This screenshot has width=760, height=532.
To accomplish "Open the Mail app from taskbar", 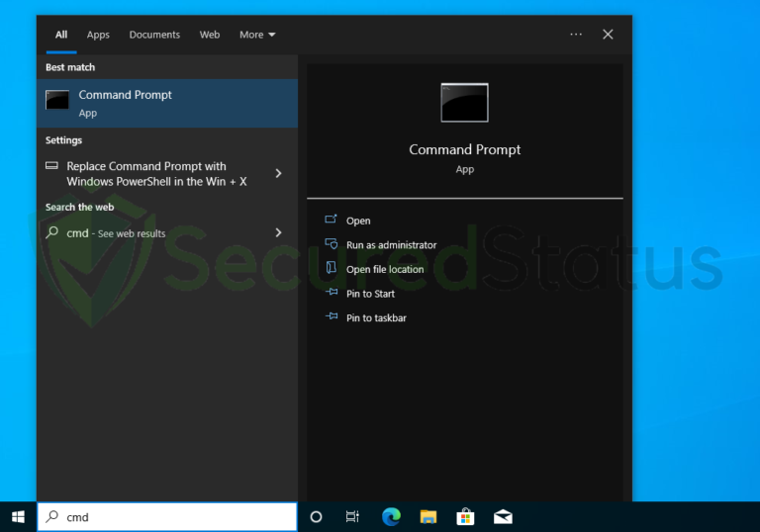I will tap(503, 517).
